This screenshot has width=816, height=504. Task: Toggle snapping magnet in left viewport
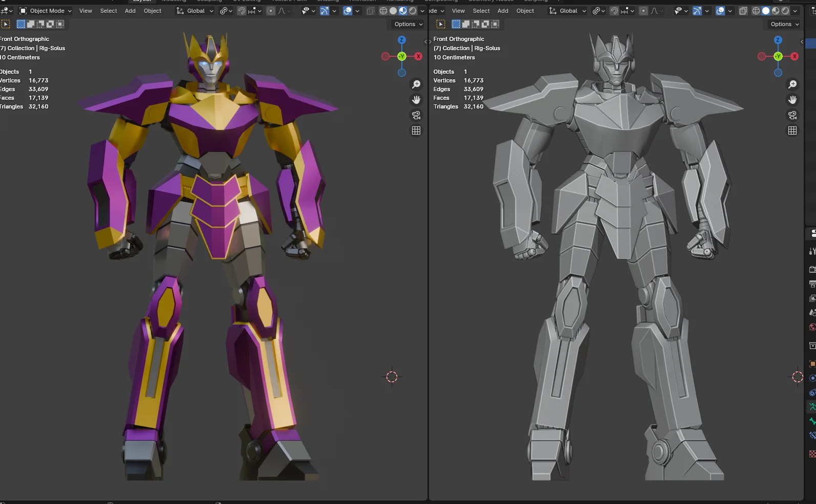click(x=242, y=11)
